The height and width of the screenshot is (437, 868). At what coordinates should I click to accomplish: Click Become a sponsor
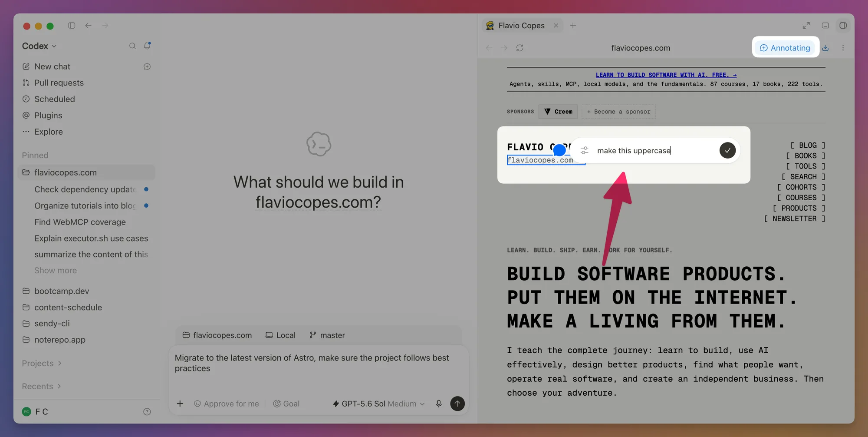click(x=618, y=112)
